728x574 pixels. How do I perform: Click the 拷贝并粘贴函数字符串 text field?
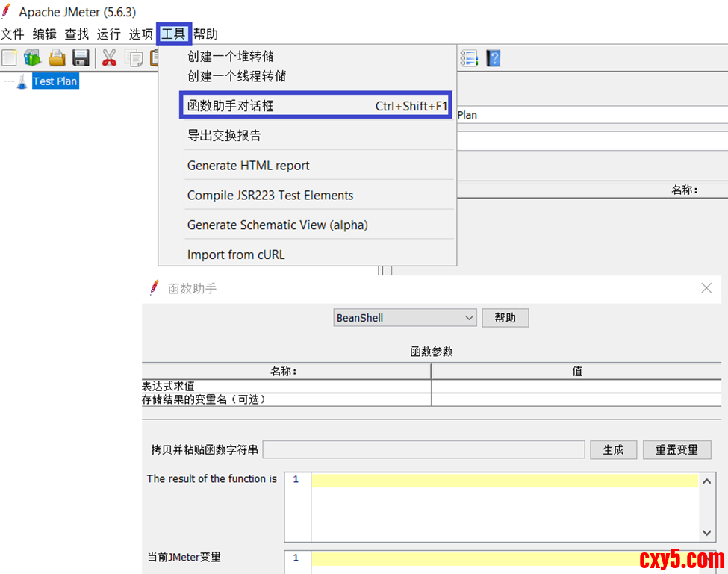[x=423, y=449]
